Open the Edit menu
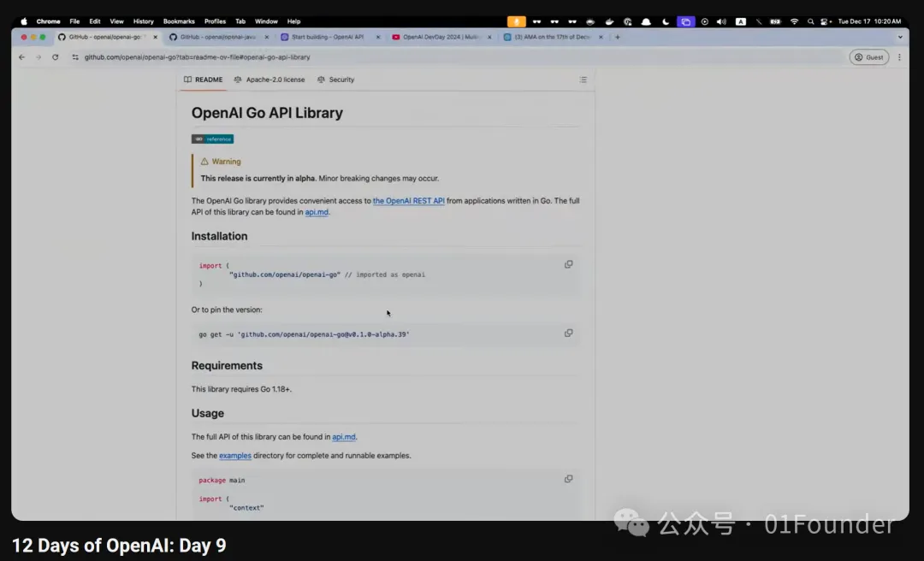Image resolution: width=924 pixels, height=561 pixels. click(x=95, y=21)
